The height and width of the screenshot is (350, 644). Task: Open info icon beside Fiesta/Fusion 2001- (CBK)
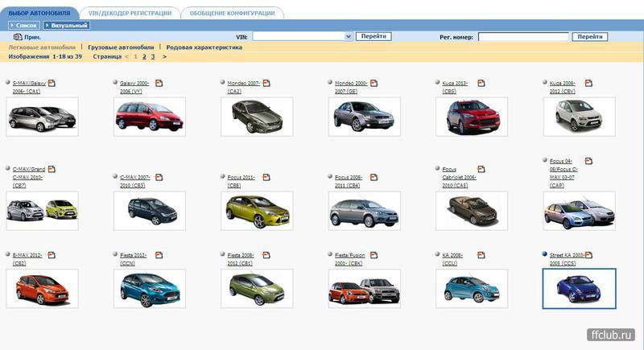(374, 255)
